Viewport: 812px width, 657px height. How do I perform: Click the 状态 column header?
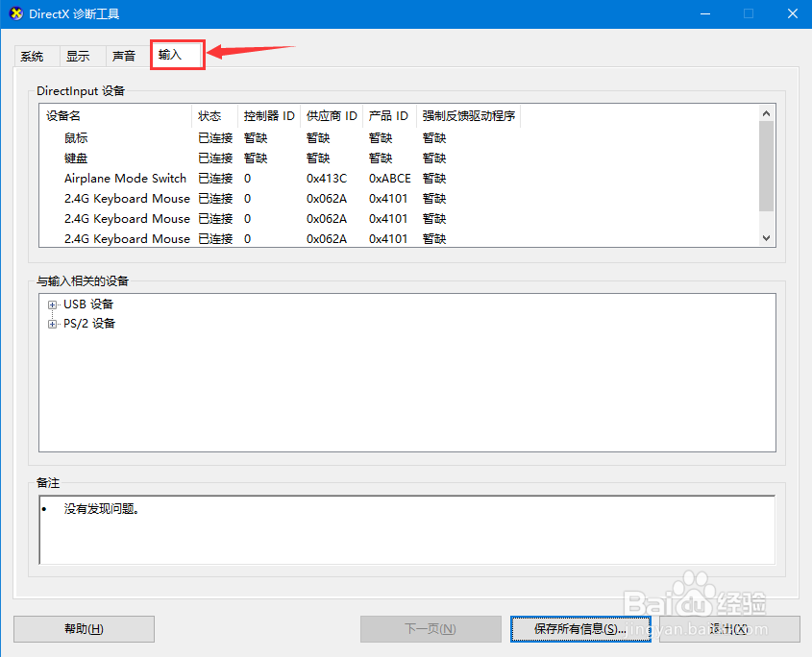211,115
